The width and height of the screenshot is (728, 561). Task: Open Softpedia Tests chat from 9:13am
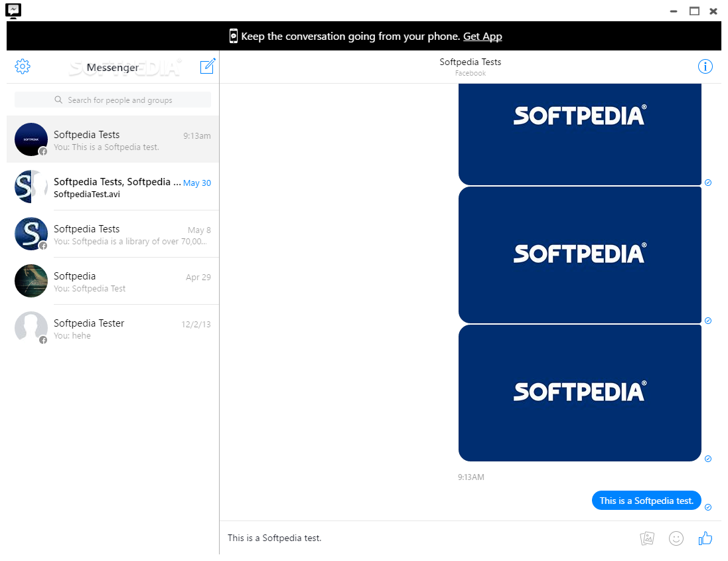[x=113, y=139]
